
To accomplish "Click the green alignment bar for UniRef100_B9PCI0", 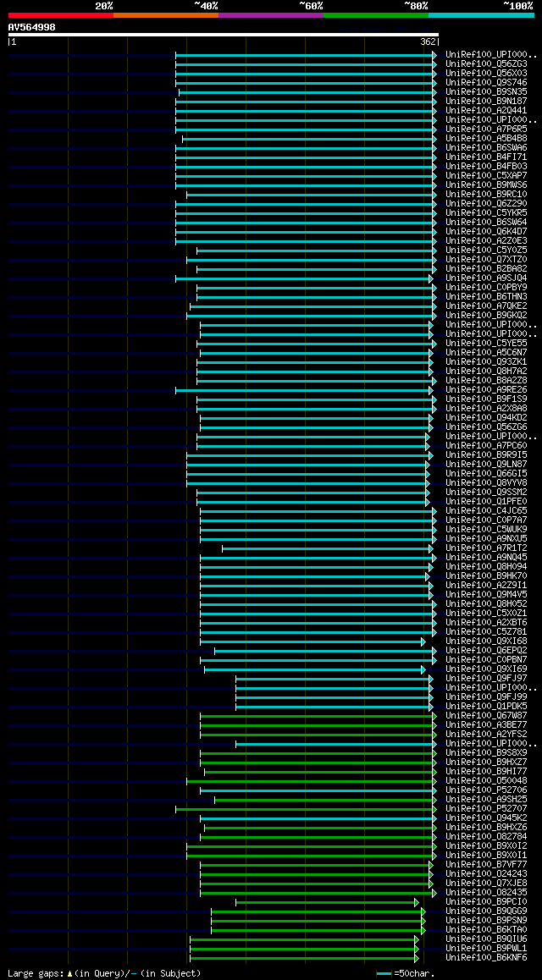I will [327, 902].
